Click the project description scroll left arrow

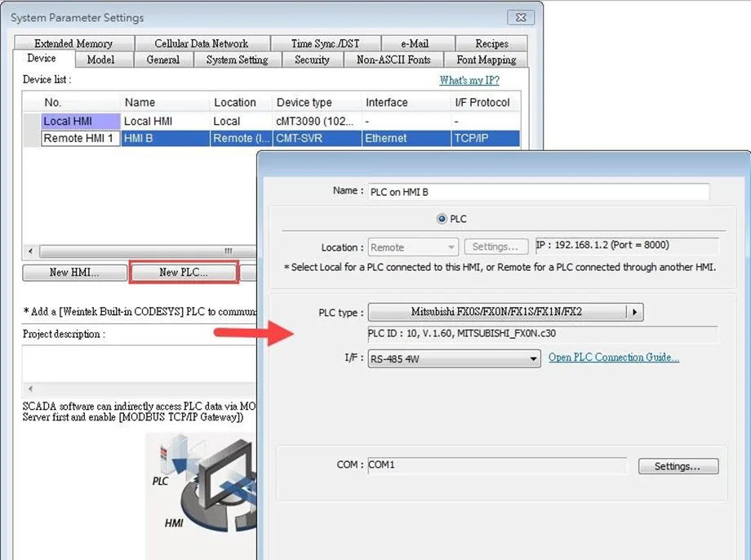point(31,389)
